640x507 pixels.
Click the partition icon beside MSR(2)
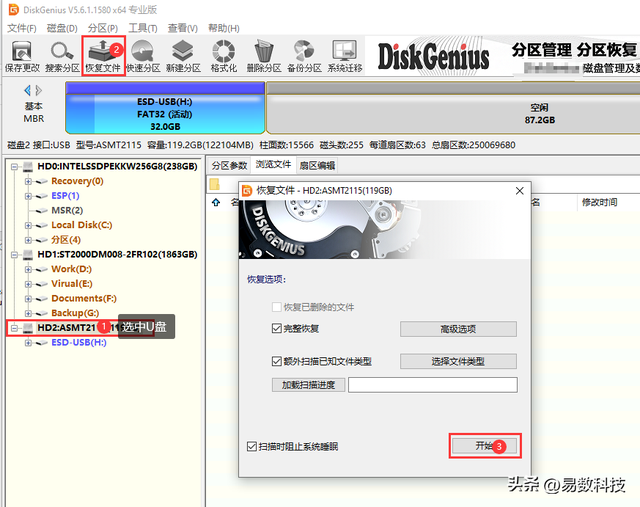(41, 211)
